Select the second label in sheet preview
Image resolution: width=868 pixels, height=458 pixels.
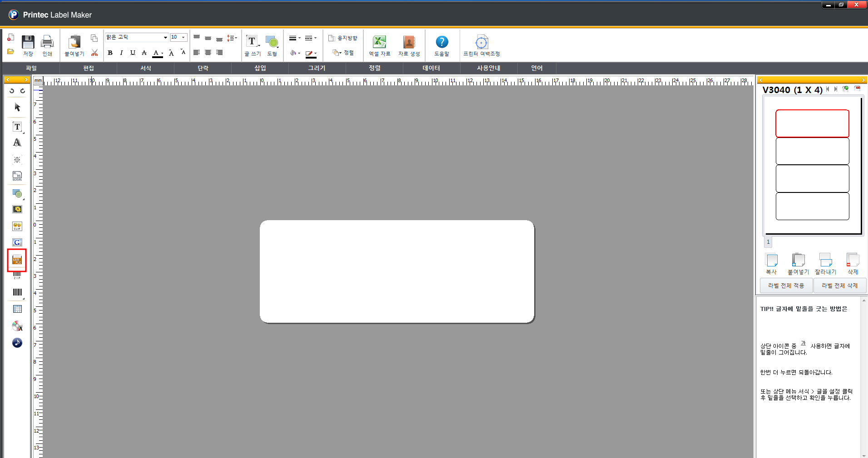(812, 151)
